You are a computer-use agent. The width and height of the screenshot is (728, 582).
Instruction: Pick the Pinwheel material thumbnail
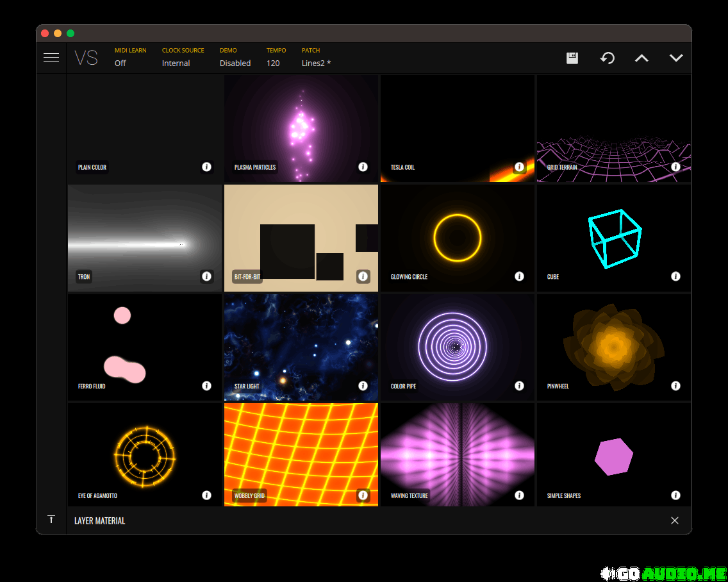614,348
